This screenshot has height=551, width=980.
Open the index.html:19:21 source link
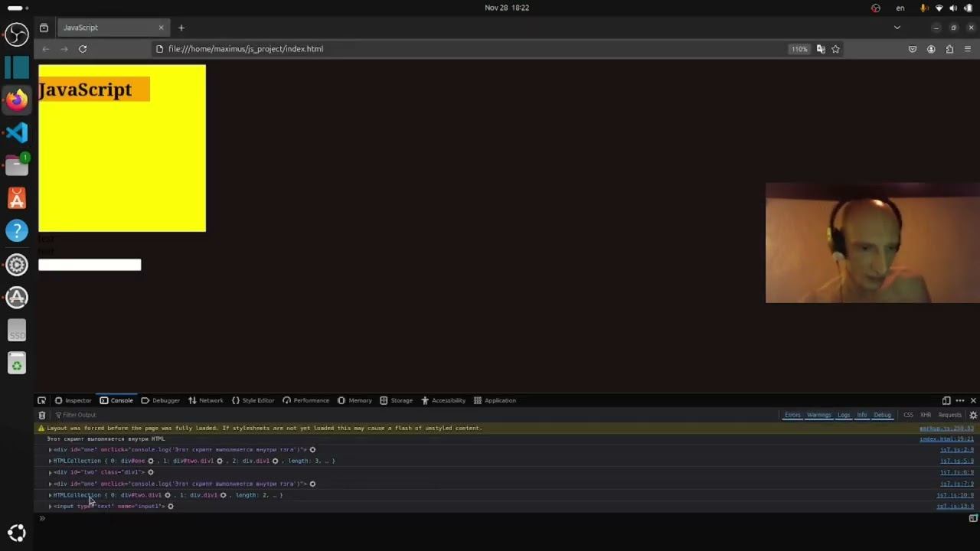(946, 439)
